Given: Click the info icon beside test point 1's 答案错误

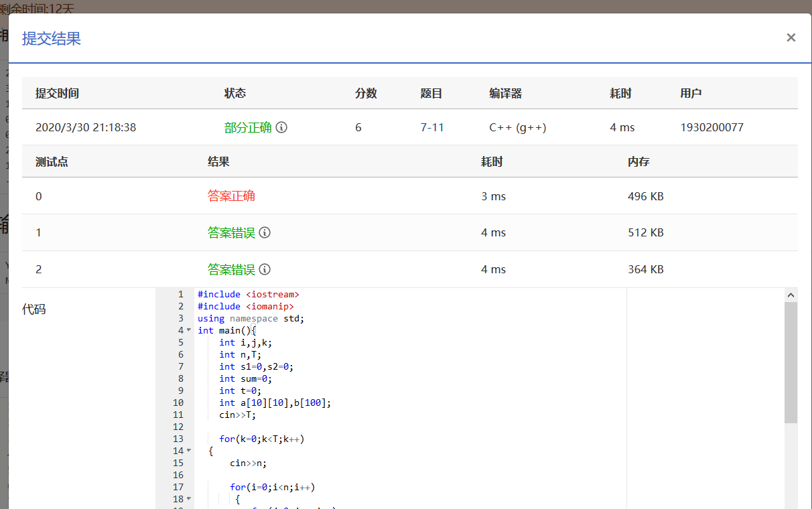Looking at the screenshot, I should click(x=265, y=232).
